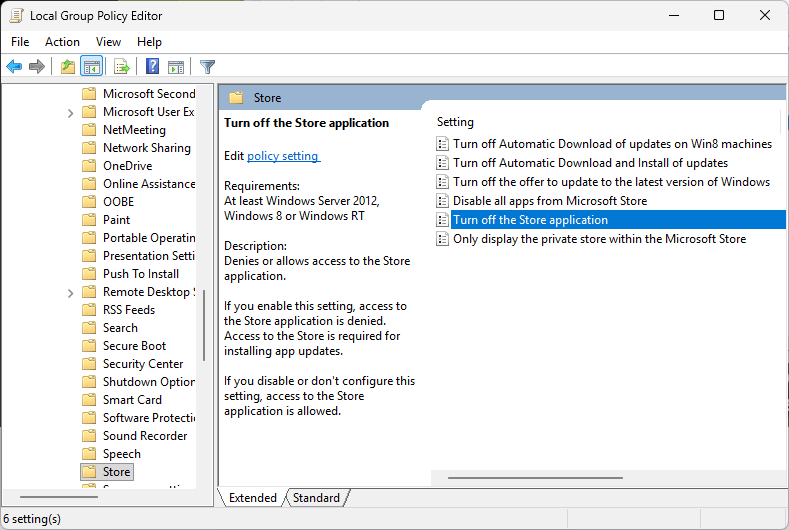The width and height of the screenshot is (789, 530).
Task: Select Turn off Automatic Download and Install of updates
Action: [x=590, y=163]
